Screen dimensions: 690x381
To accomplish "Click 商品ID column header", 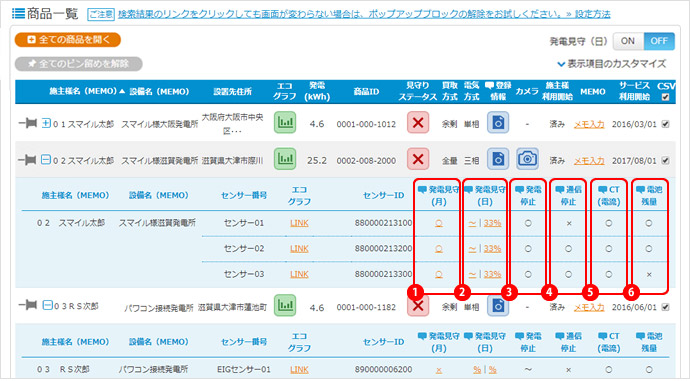I will click(x=366, y=91).
